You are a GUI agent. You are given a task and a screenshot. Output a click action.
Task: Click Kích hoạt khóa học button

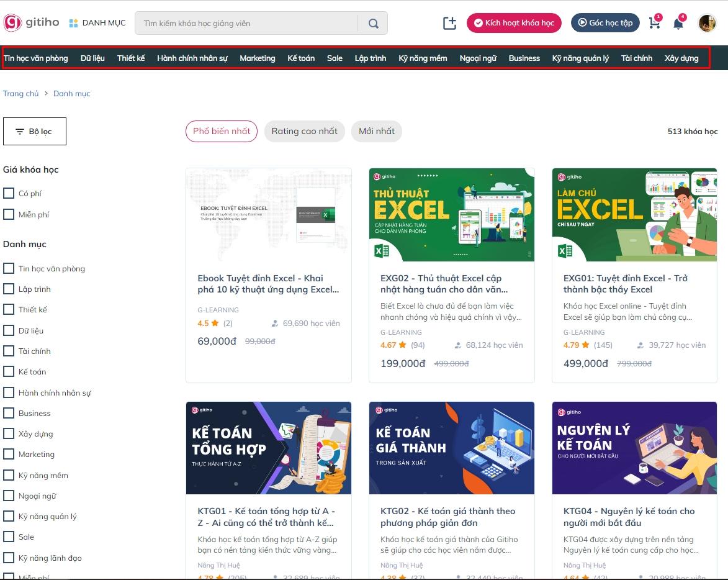pos(514,23)
